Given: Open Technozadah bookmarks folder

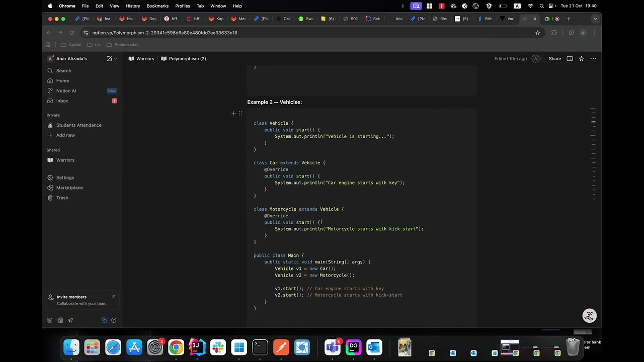Looking at the screenshot, I should 123,45.
